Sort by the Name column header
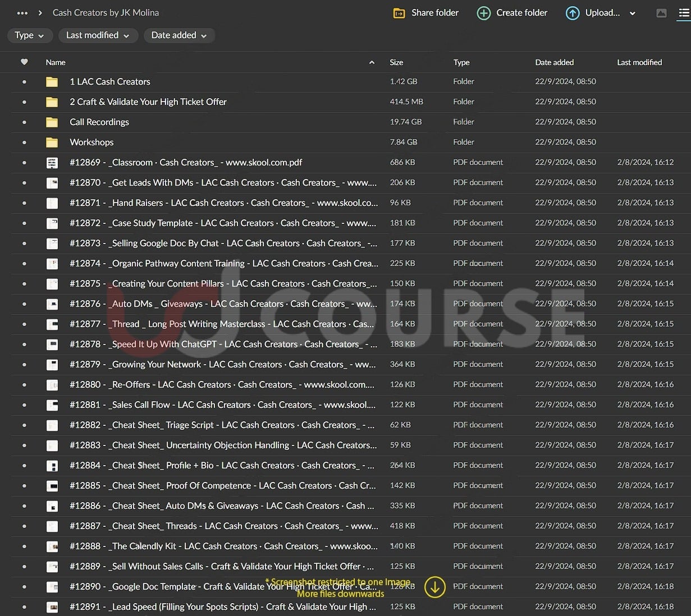The width and height of the screenshot is (691, 616). pyautogui.click(x=56, y=62)
